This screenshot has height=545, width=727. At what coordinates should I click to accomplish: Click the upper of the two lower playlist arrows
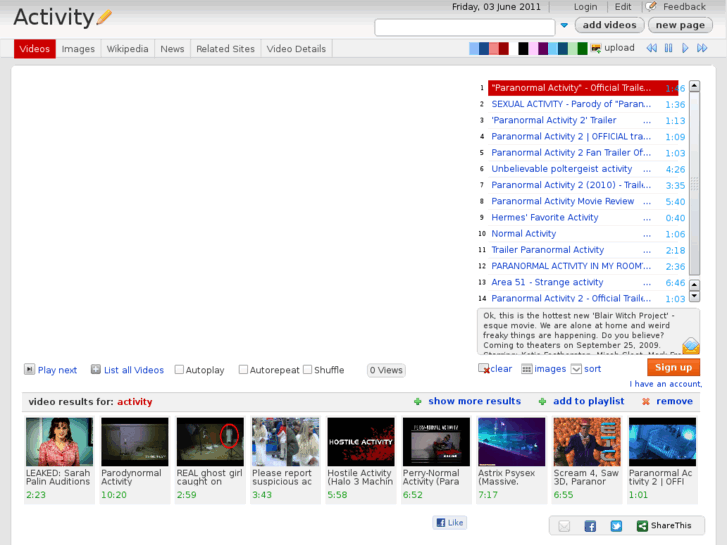coord(694,284)
